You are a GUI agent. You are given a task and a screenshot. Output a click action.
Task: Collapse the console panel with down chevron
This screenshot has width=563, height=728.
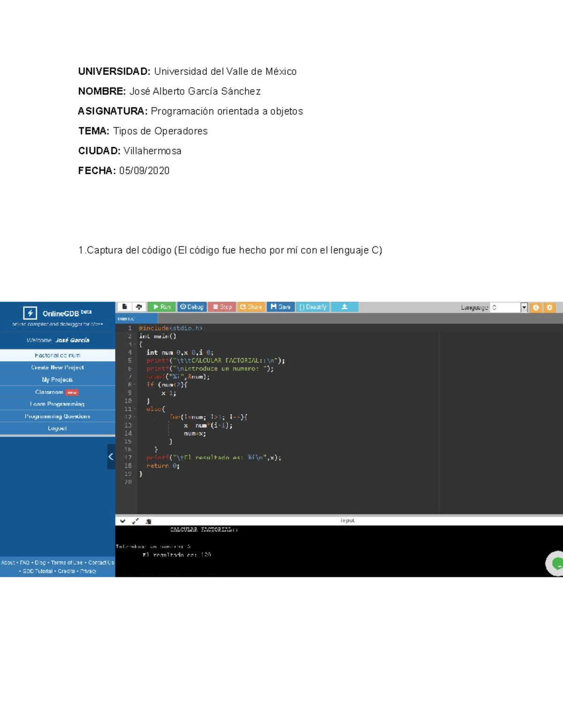coord(122,521)
